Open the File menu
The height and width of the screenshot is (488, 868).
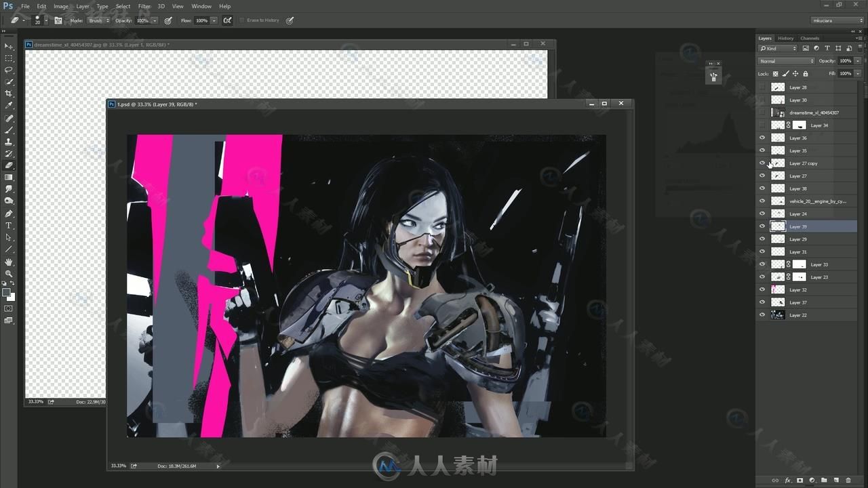(x=25, y=6)
